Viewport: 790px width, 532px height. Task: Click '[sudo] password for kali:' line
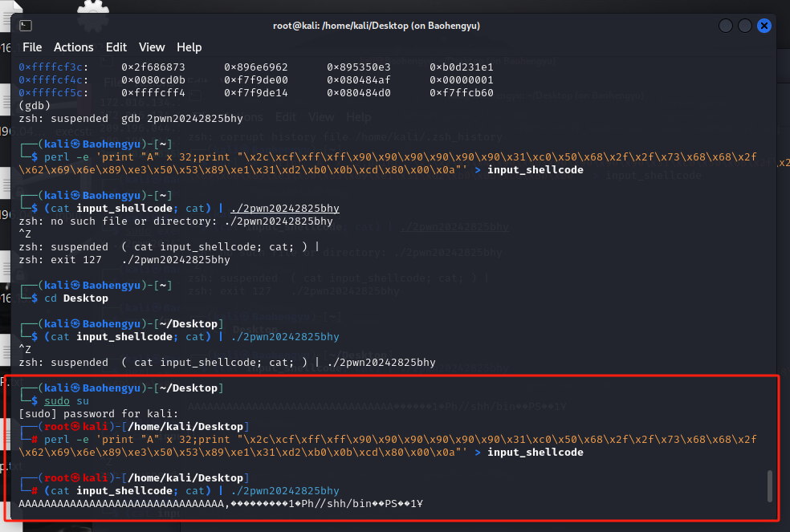(98, 414)
